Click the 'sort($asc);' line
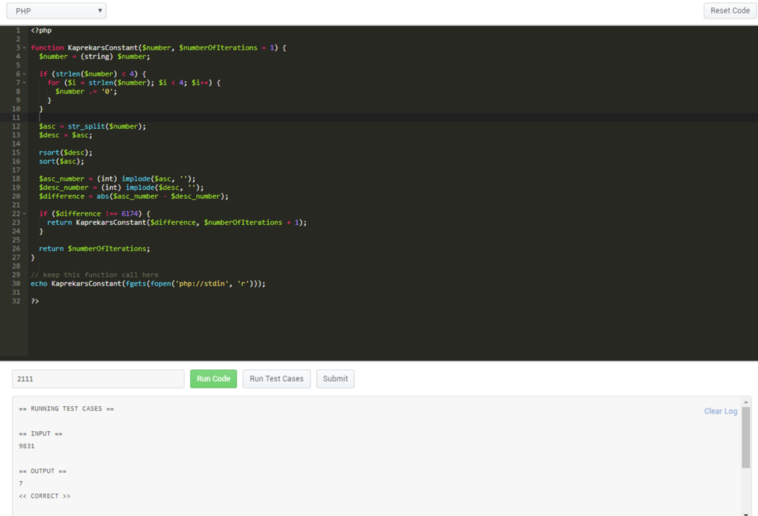This screenshot has height=516, width=758. click(61, 161)
